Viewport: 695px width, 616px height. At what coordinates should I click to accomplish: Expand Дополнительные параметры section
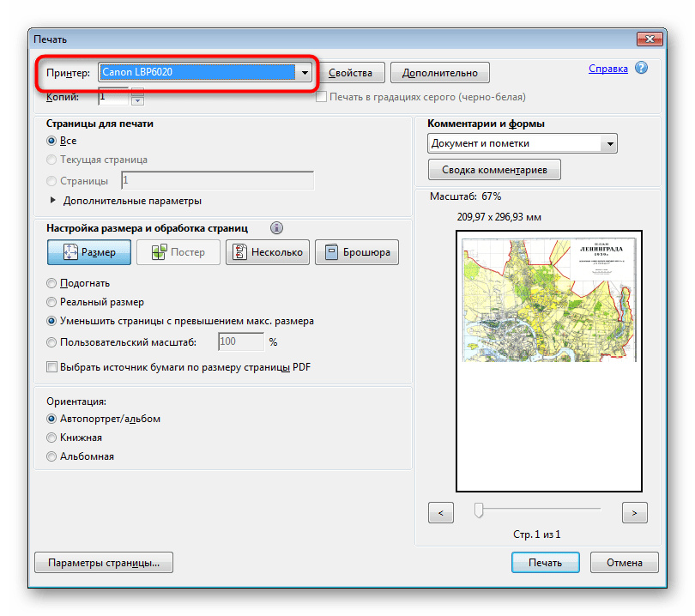pos(52,200)
